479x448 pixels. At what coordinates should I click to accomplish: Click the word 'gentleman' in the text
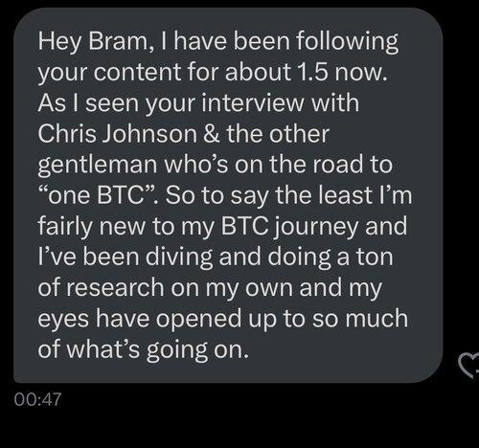click(x=98, y=166)
